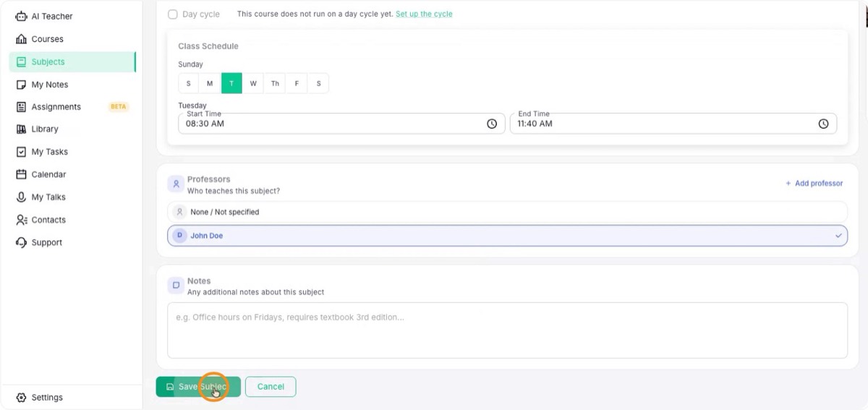This screenshot has width=868, height=410.
Task: Select John Doe as professor
Action: [507, 236]
